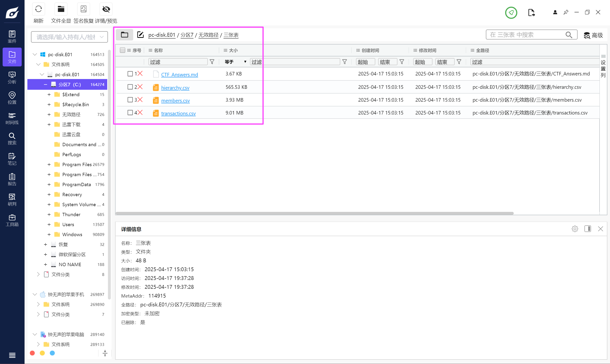Image resolution: width=610 pixels, height=364 pixels.
Task: Open 设置列 column settings
Action: pos(603,66)
